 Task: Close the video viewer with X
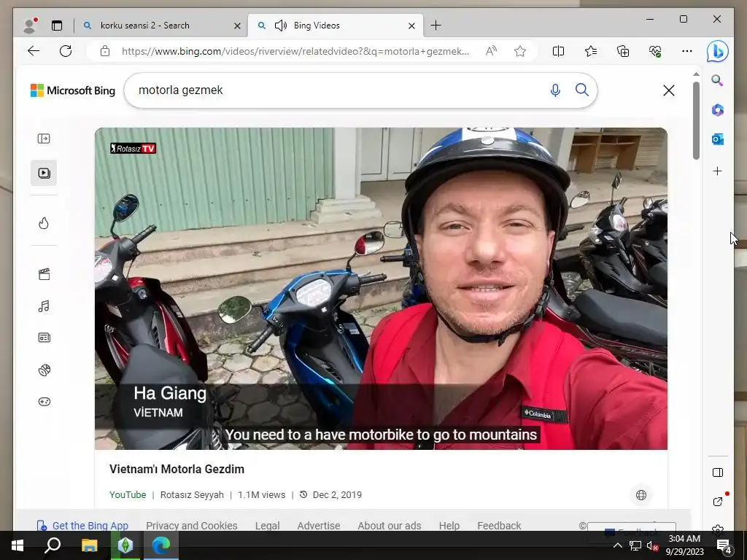coord(669,90)
